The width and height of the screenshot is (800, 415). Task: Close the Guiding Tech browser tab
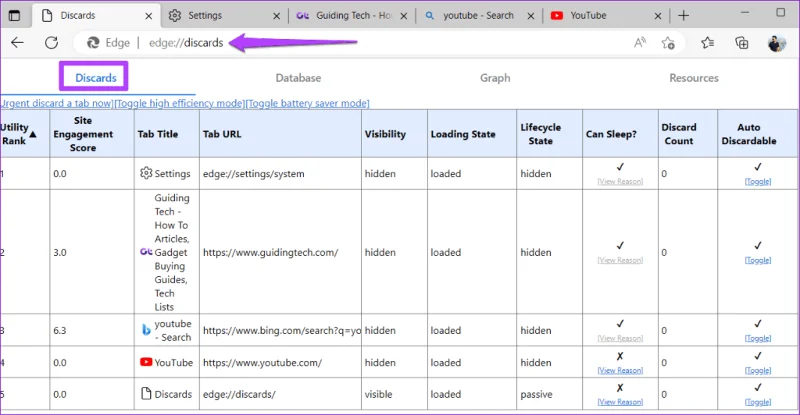click(404, 16)
